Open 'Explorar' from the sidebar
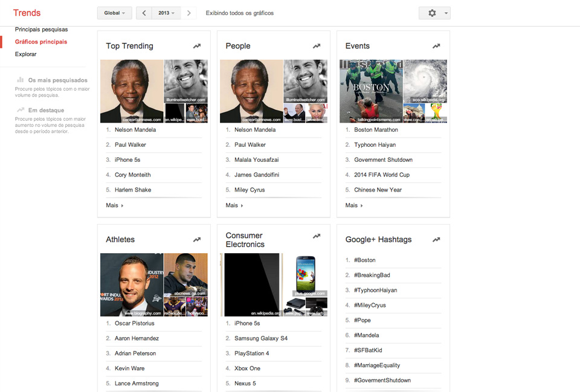The image size is (580, 392). coord(25,54)
